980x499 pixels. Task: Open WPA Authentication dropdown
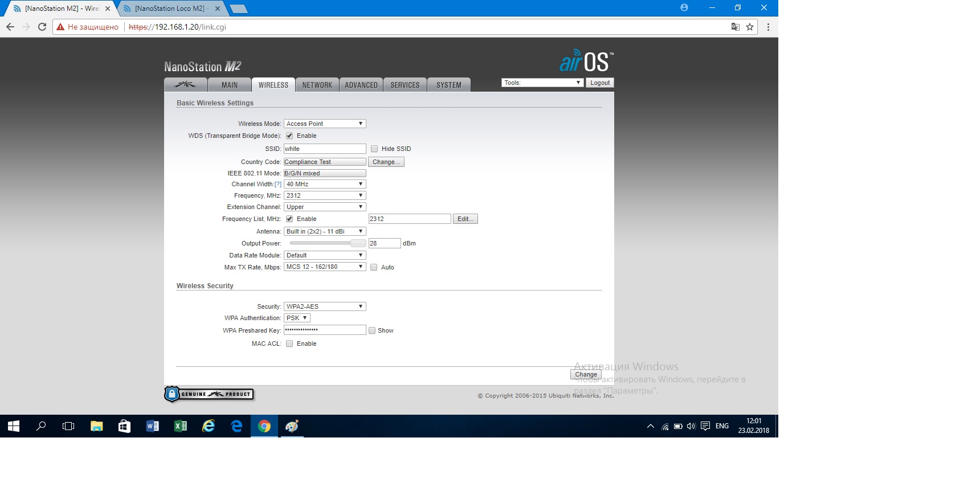click(297, 318)
